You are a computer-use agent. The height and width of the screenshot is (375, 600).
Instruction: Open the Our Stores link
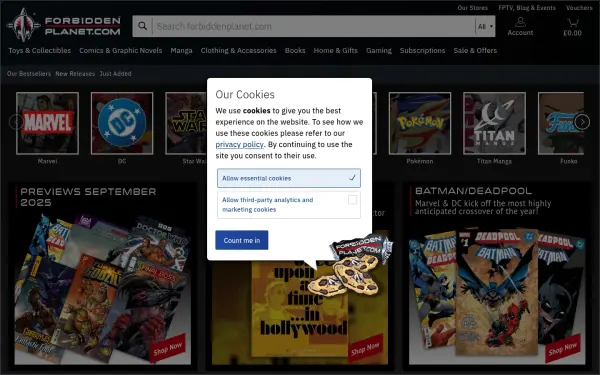[473, 8]
